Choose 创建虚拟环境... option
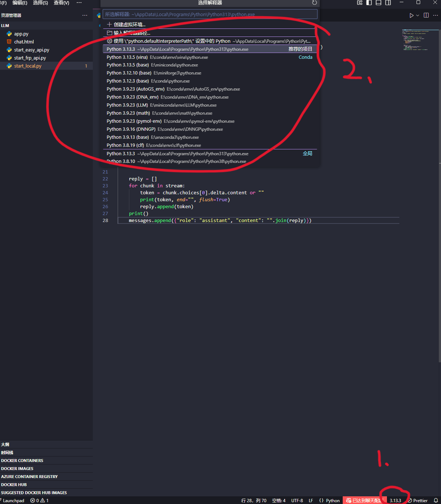Image resolution: width=441 pixels, height=504 pixels. (210, 24)
